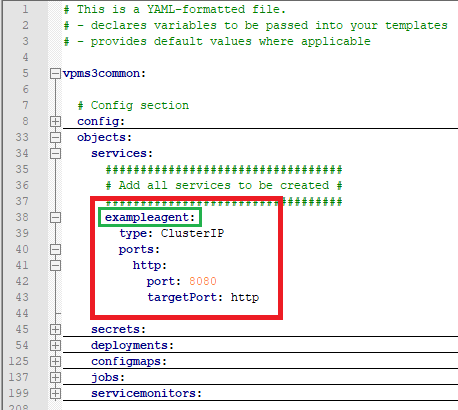This screenshot has height=410, width=458.
Task: Click the targetPort http value
Action: (x=245, y=297)
